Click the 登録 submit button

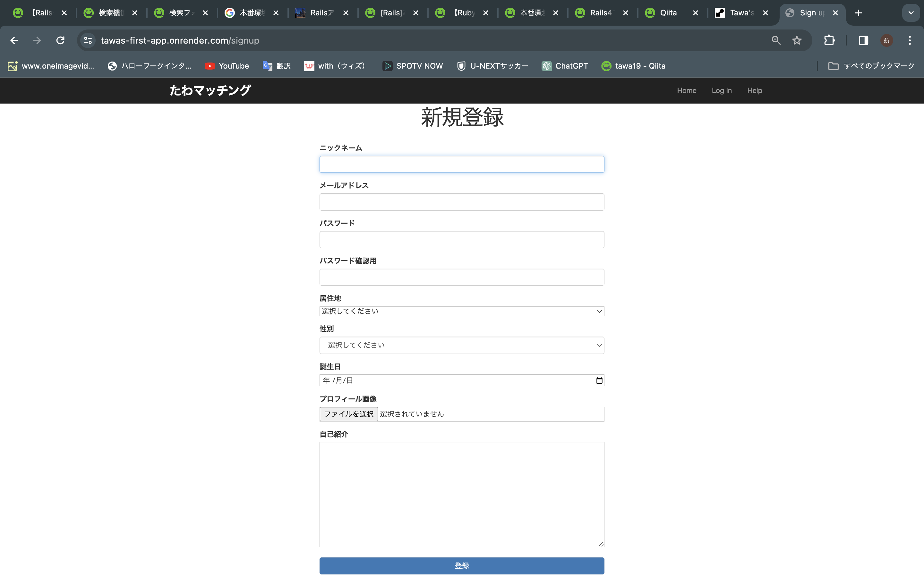pyautogui.click(x=461, y=566)
